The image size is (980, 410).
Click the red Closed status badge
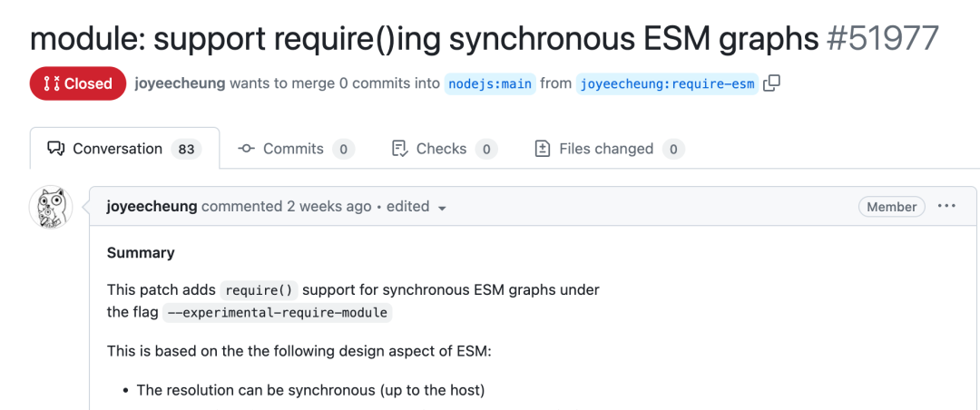[x=77, y=83]
